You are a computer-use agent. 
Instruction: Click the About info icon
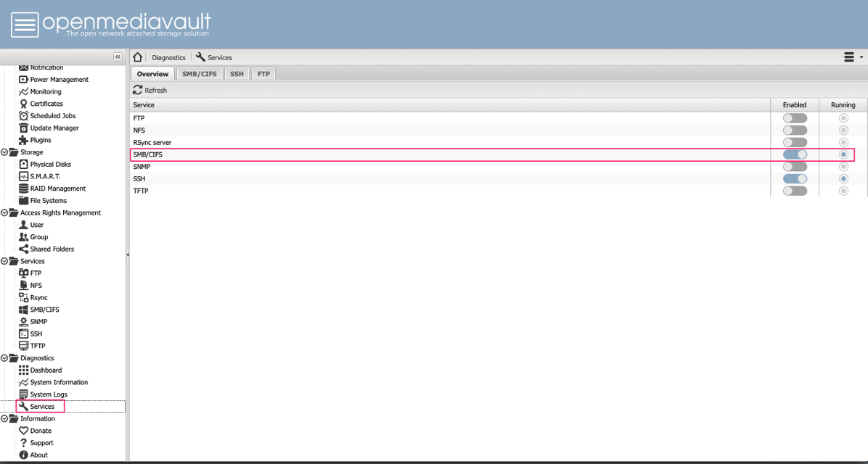(23, 455)
